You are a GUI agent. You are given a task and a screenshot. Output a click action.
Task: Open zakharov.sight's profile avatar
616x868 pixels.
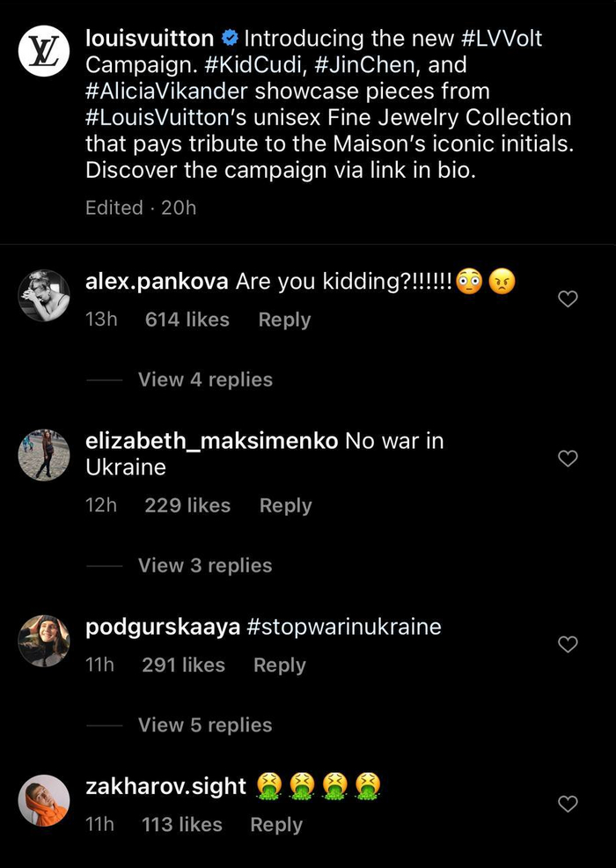coord(44,800)
